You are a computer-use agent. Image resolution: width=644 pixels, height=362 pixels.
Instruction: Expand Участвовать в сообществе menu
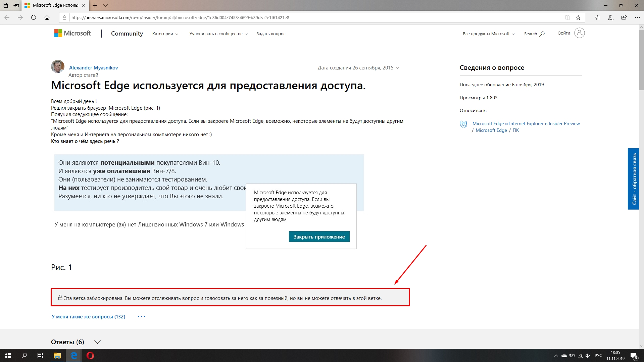(x=218, y=34)
